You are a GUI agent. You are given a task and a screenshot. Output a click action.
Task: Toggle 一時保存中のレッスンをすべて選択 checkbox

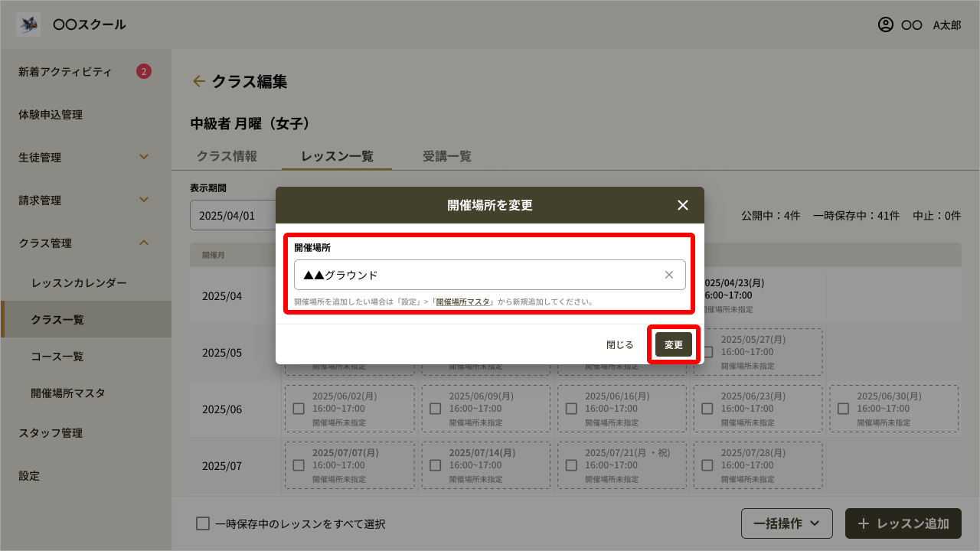(x=203, y=523)
